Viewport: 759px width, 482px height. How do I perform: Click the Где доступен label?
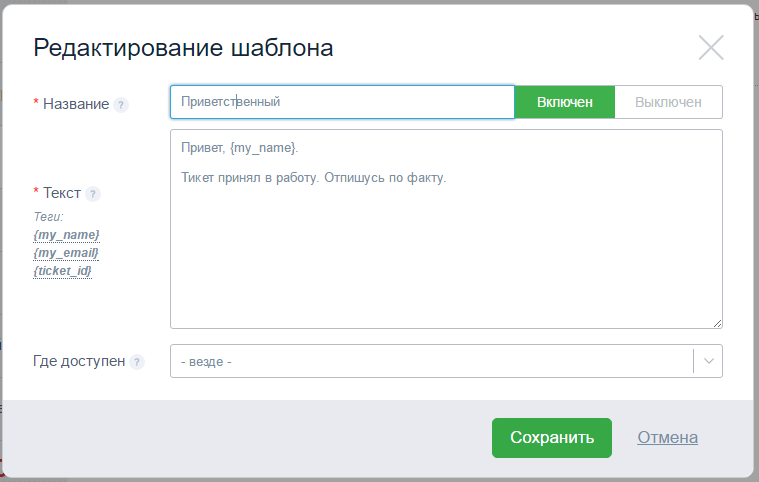[x=79, y=361]
